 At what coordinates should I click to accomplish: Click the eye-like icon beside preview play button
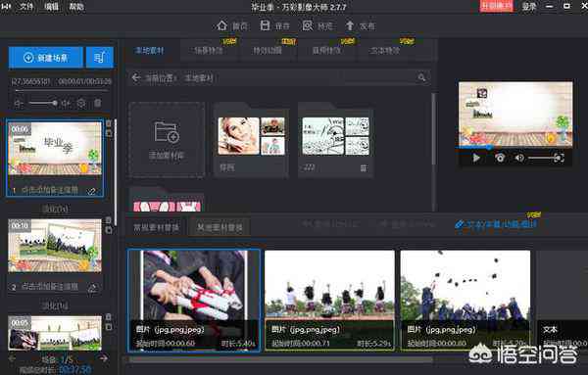click(x=500, y=158)
